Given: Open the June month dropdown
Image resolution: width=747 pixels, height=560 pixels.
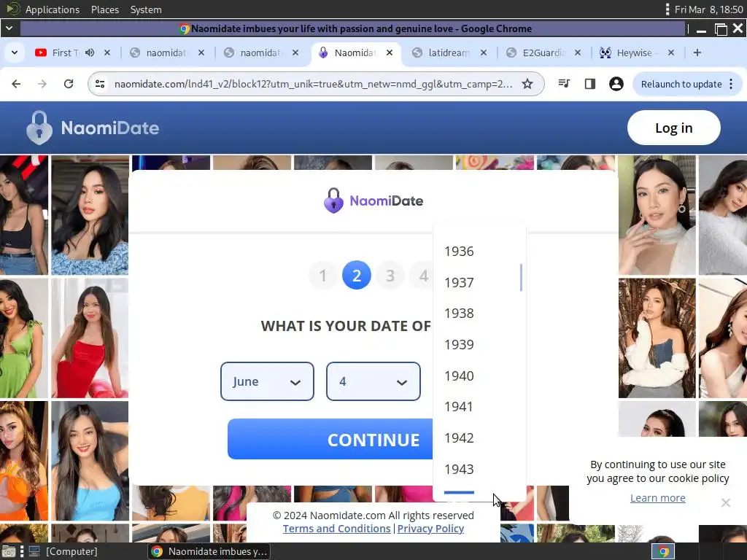Looking at the screenshot, I should [267, 381].
